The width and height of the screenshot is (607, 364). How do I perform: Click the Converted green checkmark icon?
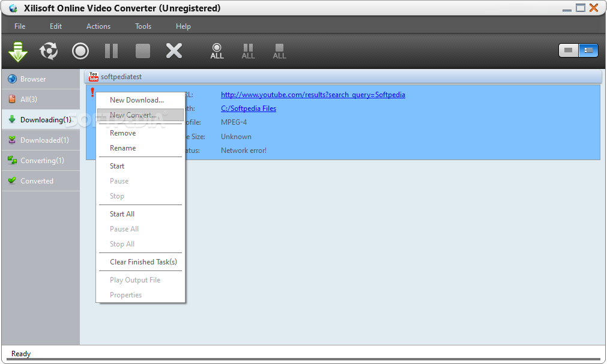(x=12, y=181)
